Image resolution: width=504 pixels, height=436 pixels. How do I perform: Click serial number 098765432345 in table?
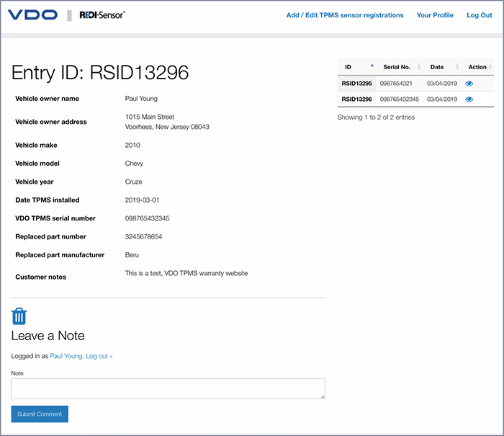click(x=400, y=99)
